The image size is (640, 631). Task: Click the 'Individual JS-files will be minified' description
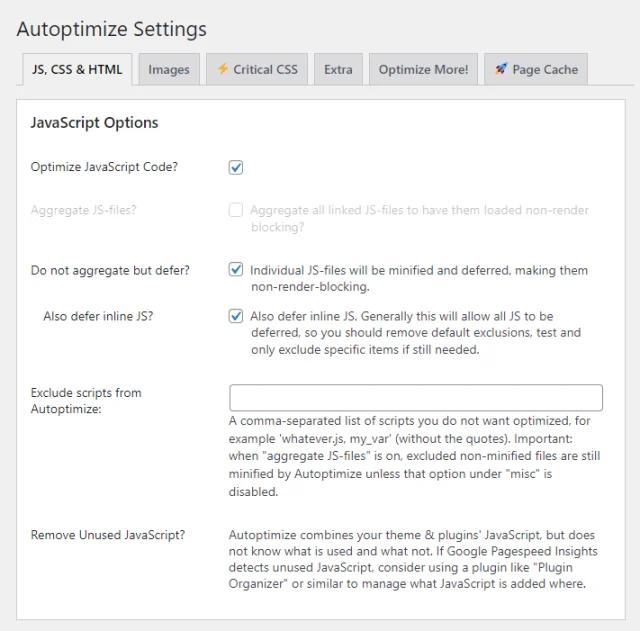click(x=418, y=278)
